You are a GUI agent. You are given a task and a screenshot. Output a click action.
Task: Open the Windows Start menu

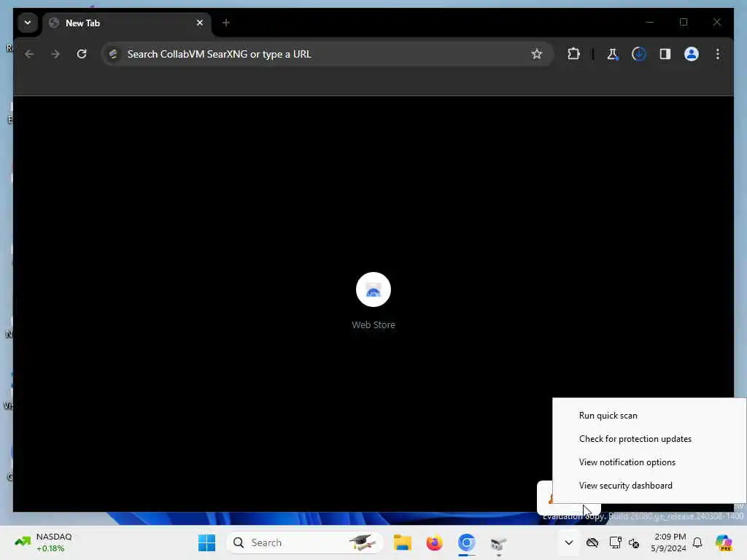coord(206,542)
